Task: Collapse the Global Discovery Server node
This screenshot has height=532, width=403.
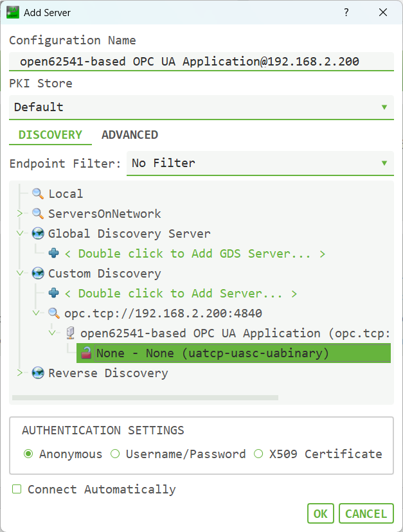Action: pyautogui.click(x=20, y=233)
